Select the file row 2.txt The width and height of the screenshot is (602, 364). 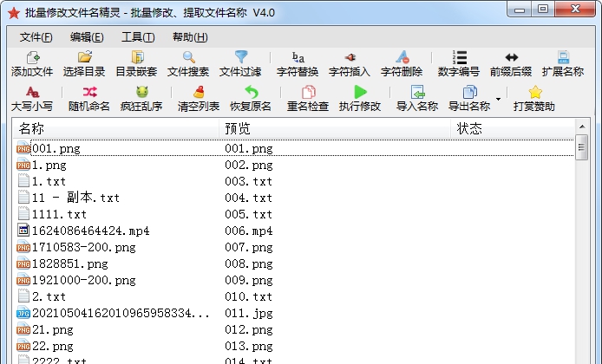(295, 297)
